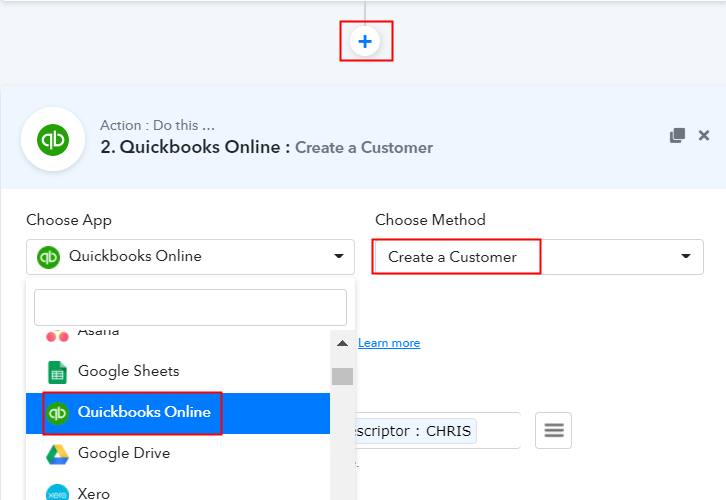This screenshot has width=726, height=500.
Task: Duplicate the Quickbooks Online action step
Action: pos(677,135)
